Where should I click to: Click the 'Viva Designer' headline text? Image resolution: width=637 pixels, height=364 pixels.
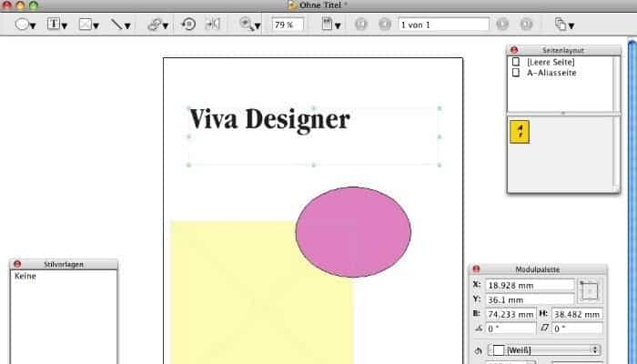[269, 120]
